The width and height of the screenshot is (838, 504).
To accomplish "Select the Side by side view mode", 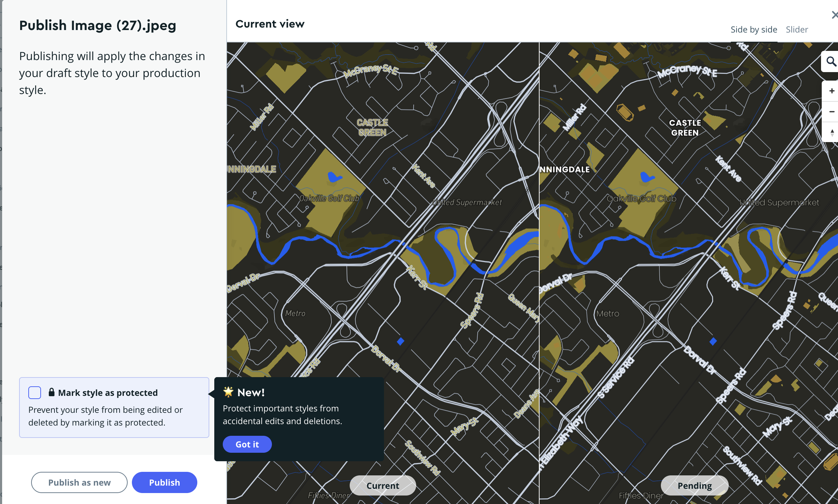I will point(754,29).
